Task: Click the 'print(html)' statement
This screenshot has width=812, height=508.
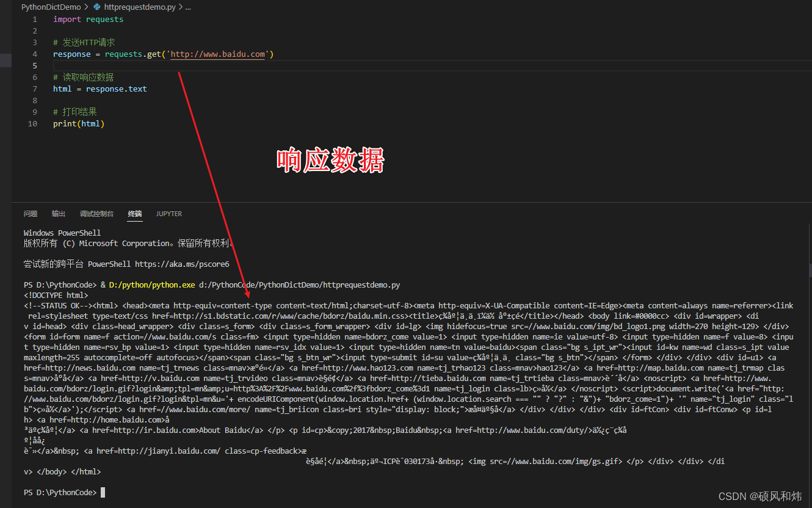Action: (x=79, y=124)
